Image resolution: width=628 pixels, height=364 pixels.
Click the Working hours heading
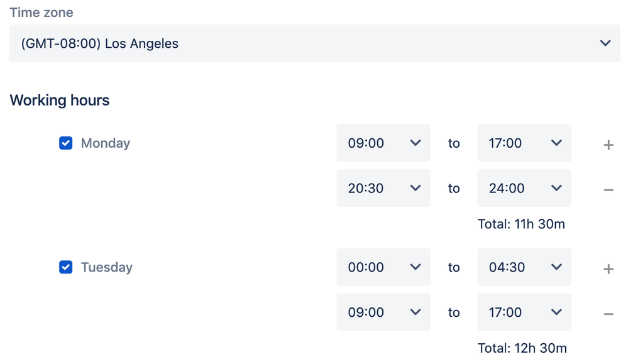[x=60, y=101]
